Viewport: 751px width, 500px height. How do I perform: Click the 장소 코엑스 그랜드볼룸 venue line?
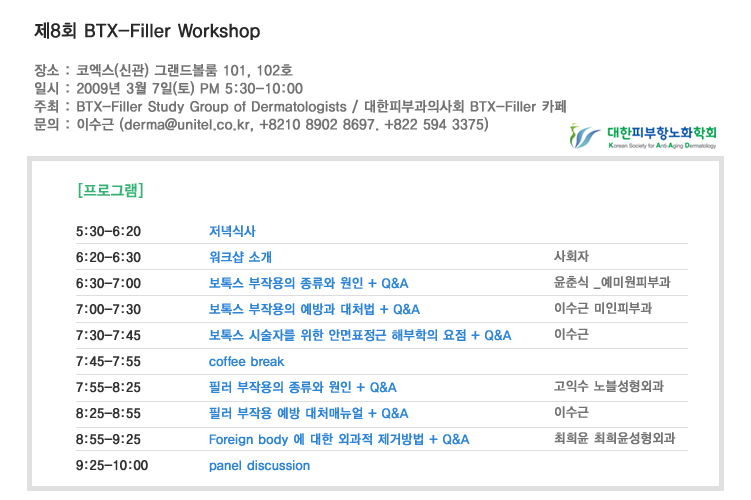point(163,70)
